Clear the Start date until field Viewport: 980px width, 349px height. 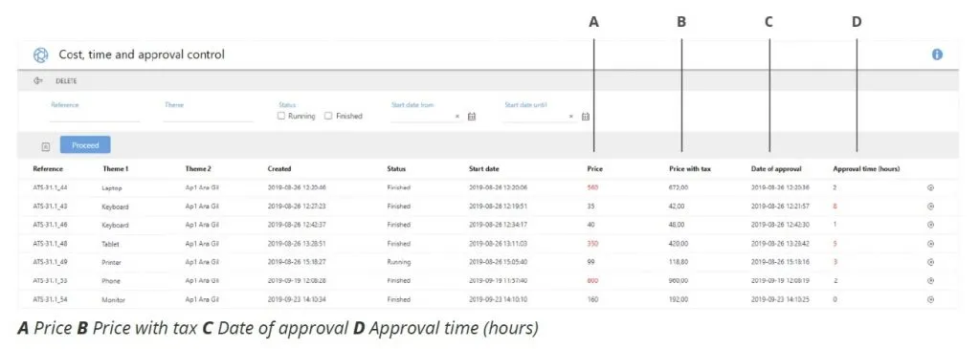click(570, 116)
